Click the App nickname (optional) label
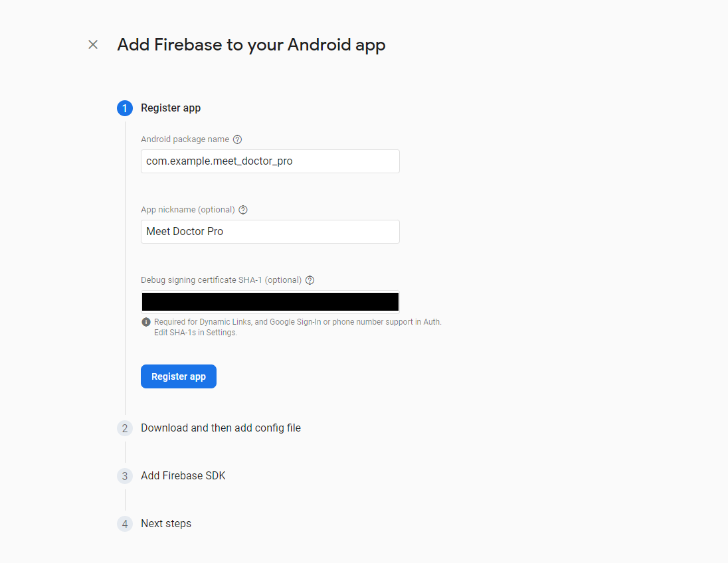Viewport: 728px width, 563px height. click(188, 210)
